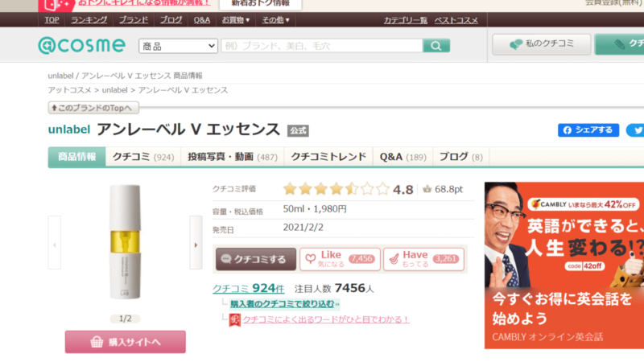Open the 商品 search category dropdown
Viewport: 644px width, 362px height.
click(x=178, y=46)
